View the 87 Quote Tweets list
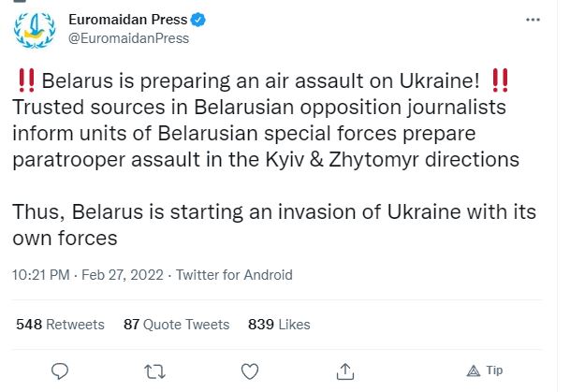The image size is (570, 392). click(x=176, y=325)
